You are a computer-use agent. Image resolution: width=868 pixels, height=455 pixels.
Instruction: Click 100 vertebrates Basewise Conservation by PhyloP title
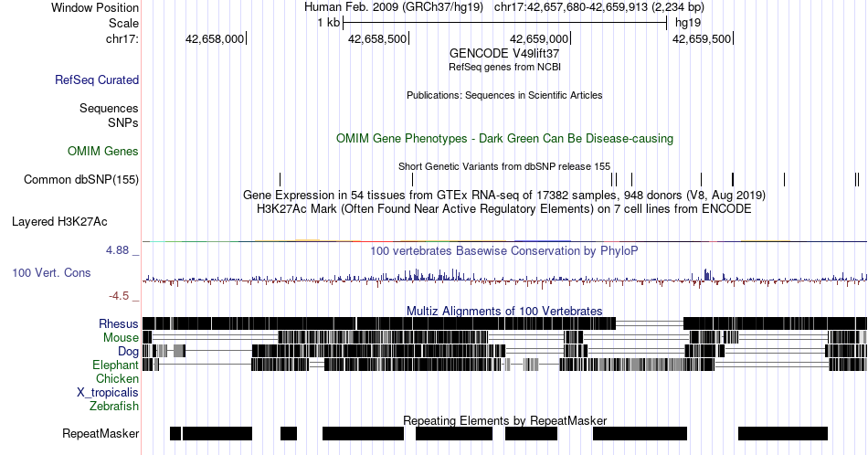tap(504, 250)
